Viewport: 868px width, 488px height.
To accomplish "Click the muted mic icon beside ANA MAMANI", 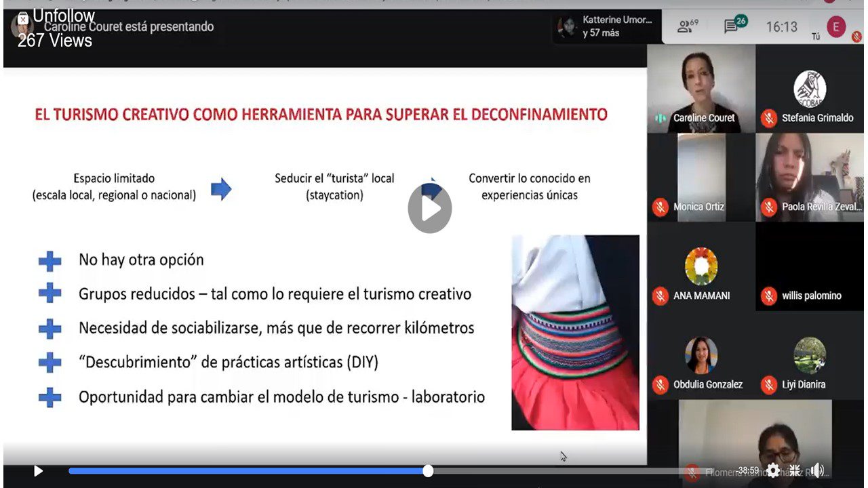I will (660, 296).
